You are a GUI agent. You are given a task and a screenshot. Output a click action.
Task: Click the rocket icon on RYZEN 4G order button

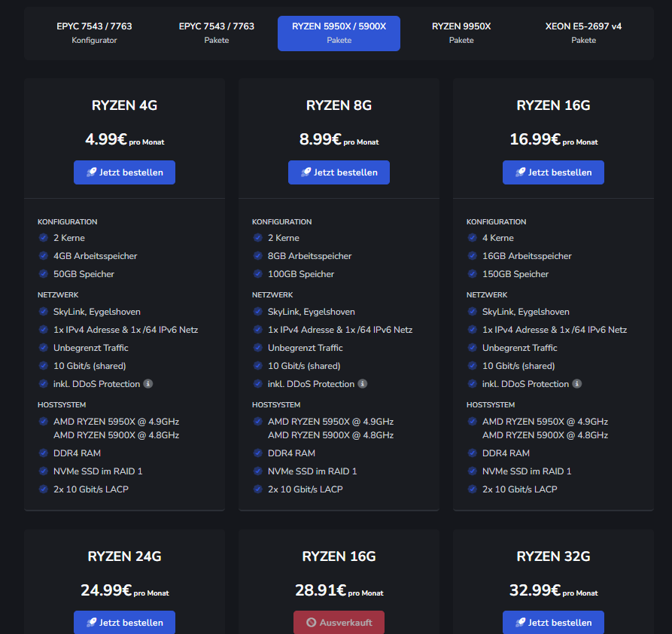click(x=92, y=172)
